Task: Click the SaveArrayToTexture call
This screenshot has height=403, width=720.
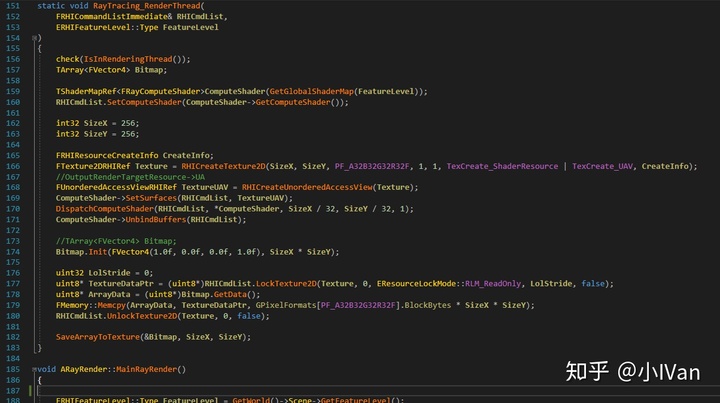Action: 97,337
